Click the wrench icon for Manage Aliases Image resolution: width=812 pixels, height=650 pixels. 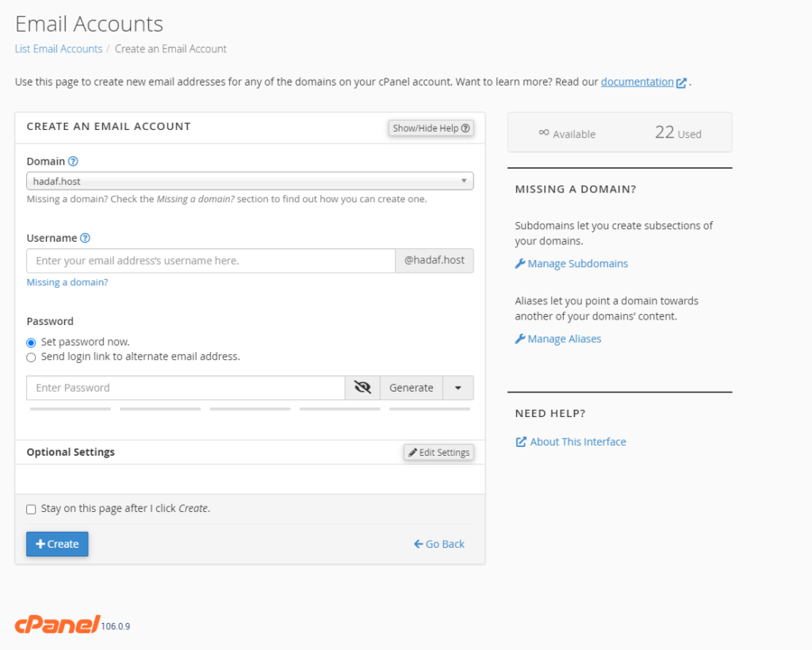click(520, 339)
